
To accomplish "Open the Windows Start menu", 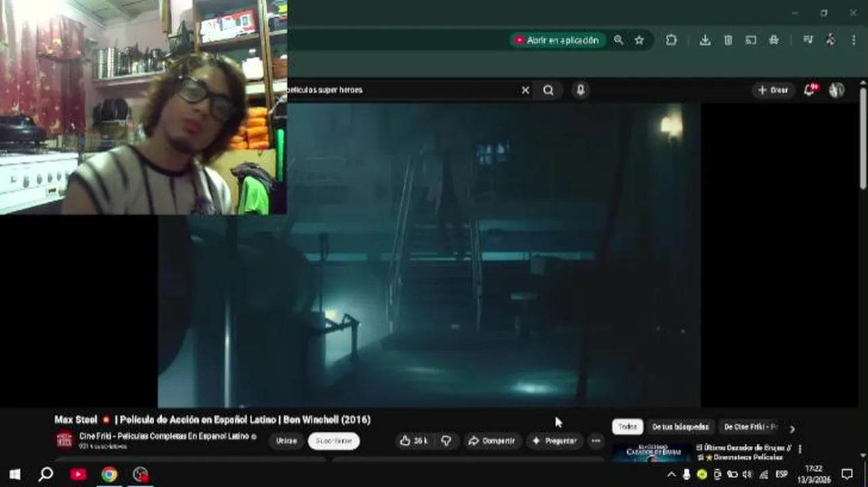I will click(x=15, y=474).
